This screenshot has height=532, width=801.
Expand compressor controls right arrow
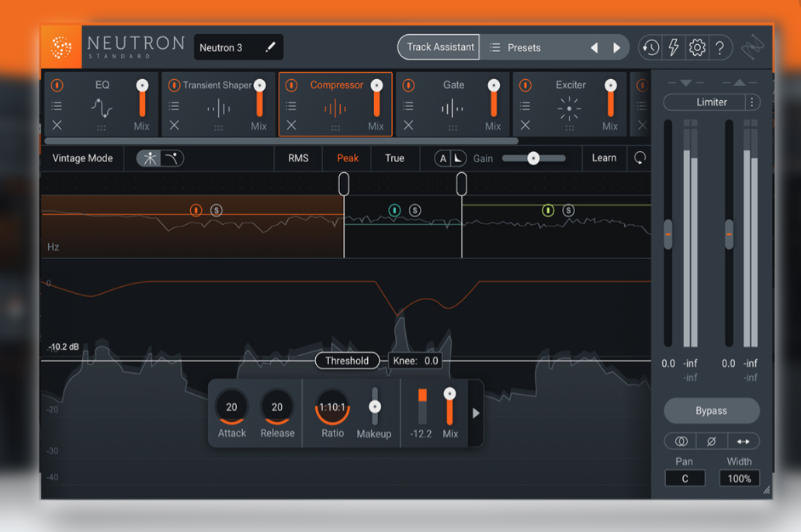(476, 413)
